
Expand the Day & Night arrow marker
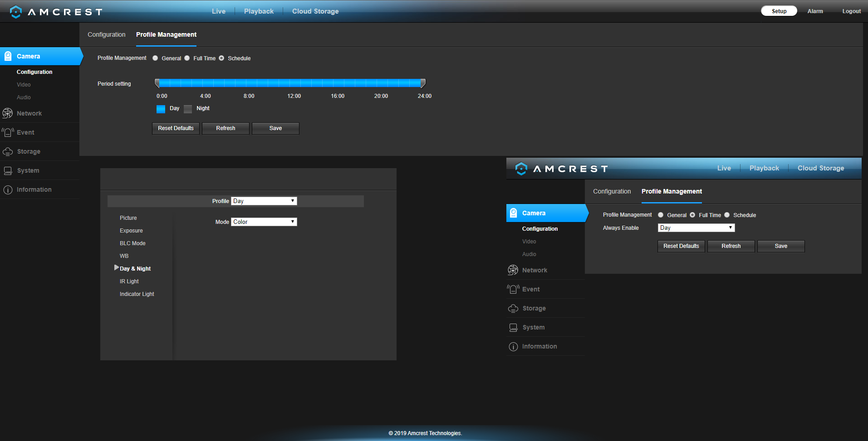[x=117, y=268]
